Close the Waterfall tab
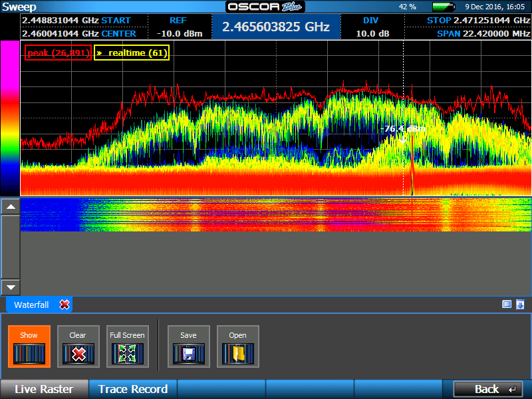The height and width of the screenshot is (399, 532). pos(65,304)
